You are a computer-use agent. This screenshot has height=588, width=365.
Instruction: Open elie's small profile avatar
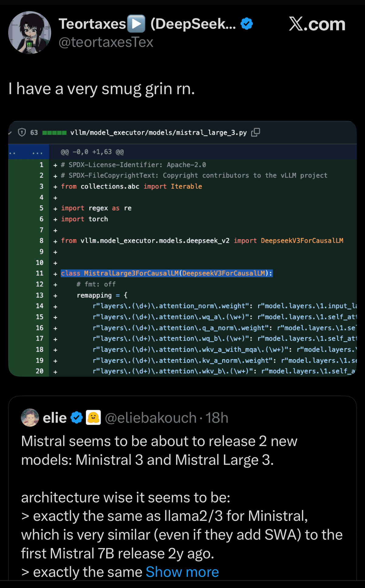click(x=30, y=418)
